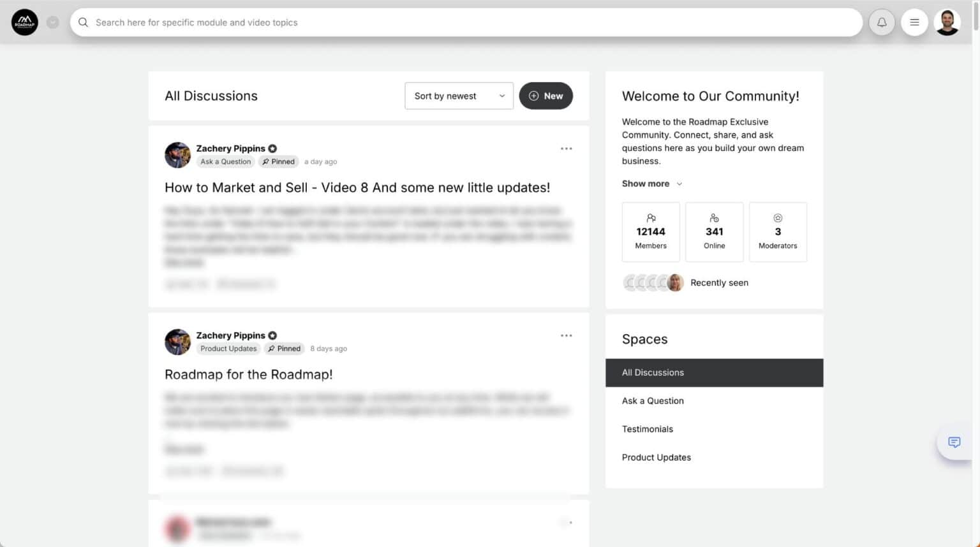Open the notifications bell
Image resolution: width=980 pixels, height=547 pixels.
point(881,22)
